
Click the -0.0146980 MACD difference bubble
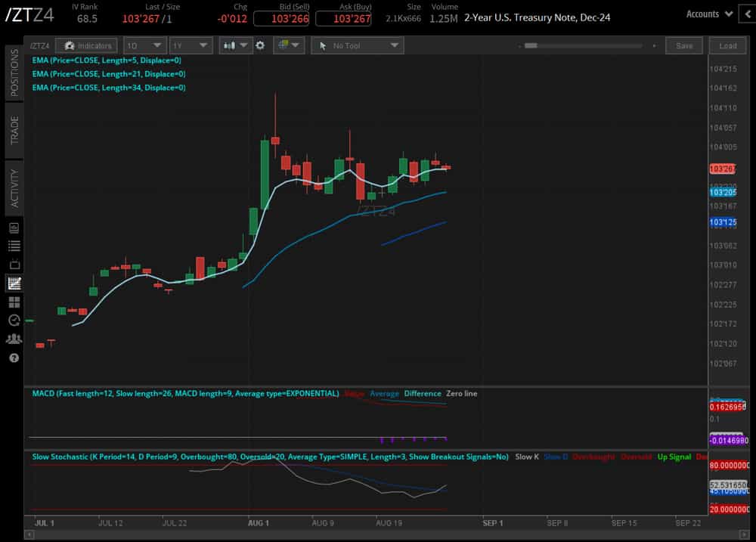[x=729, y=440]
